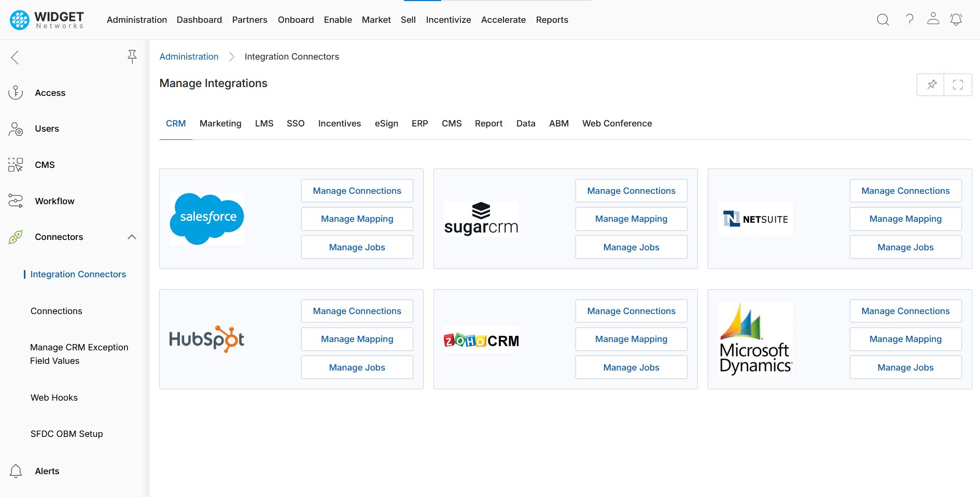Switch to the Web Conference tab

pyautogui.click(x=617, y=123)
